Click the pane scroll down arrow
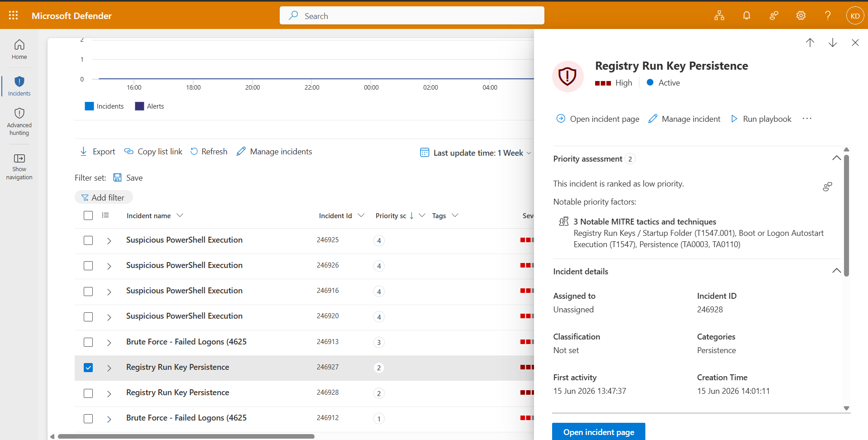 point(846,408)
